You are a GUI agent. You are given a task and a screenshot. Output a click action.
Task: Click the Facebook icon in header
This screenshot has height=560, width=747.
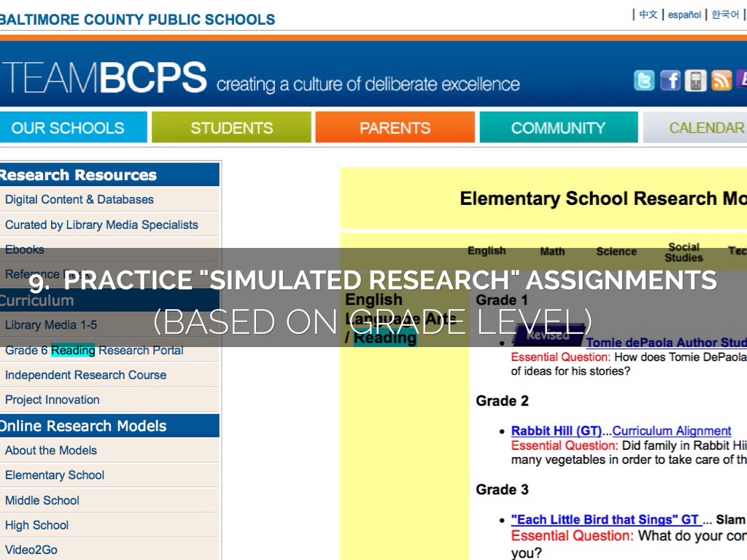coord(670,80)
